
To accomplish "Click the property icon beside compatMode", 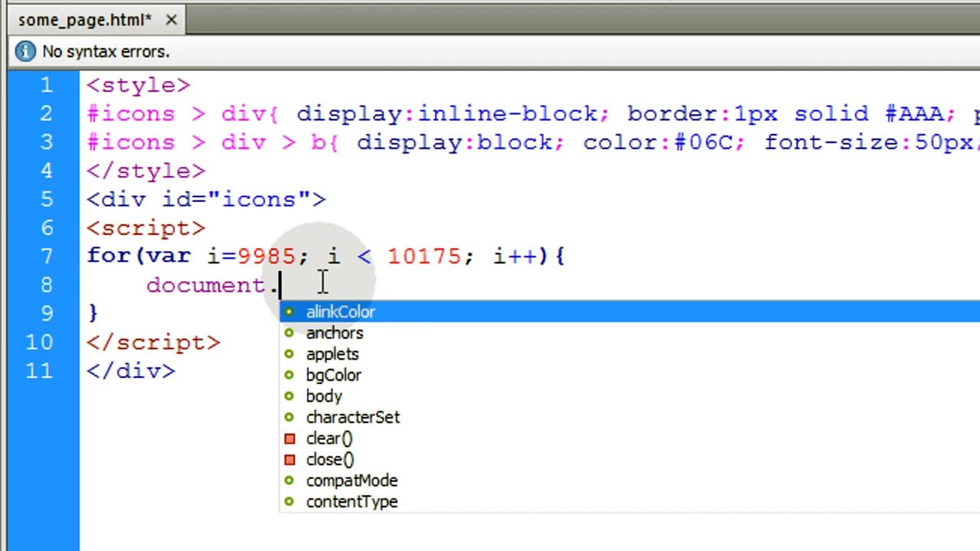I will click(x=289, y=481).
